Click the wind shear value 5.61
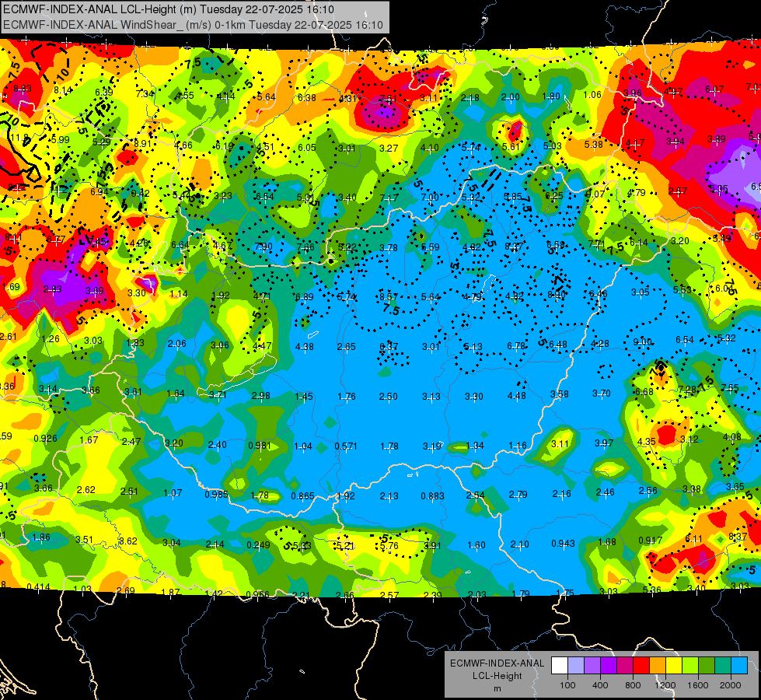Screen dimensions: 761x700 point(511,147)
